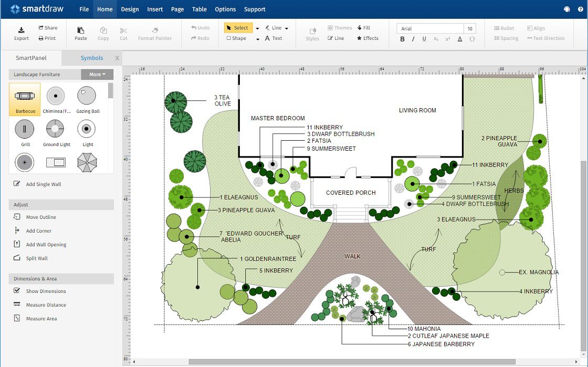Toggle italic text formatting

tap(413, 39)
